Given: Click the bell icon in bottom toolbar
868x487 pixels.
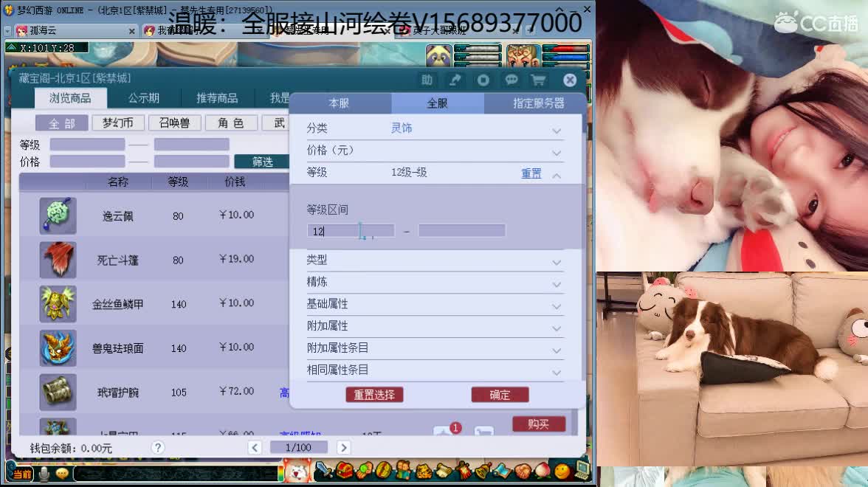Looking at the screenshot, I should pos(484,471).
